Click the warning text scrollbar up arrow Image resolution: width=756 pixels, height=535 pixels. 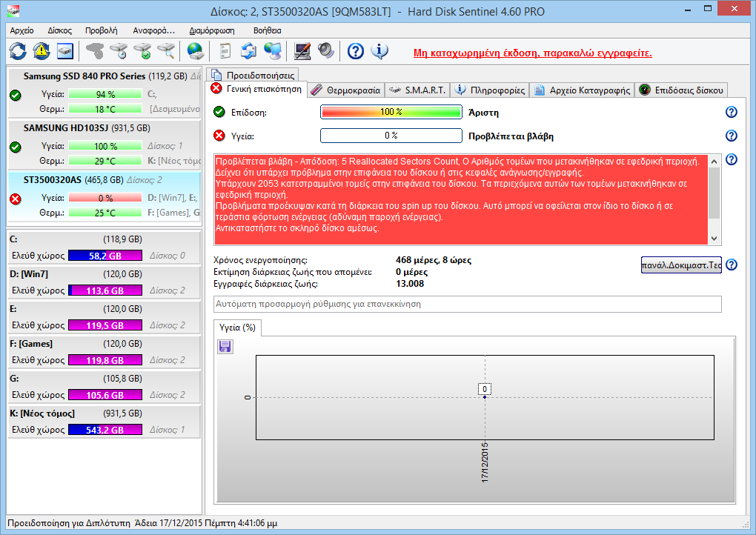coord(714,161)
